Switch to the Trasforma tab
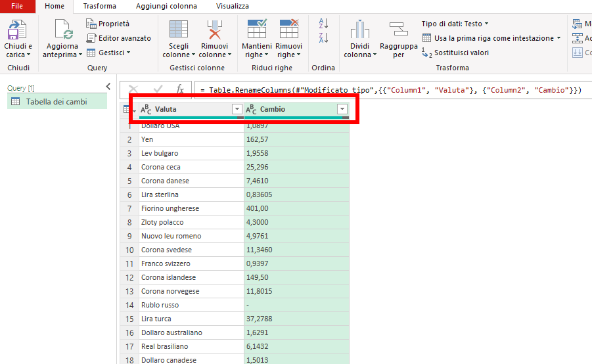The image size is (592, 364). point(100,6)
